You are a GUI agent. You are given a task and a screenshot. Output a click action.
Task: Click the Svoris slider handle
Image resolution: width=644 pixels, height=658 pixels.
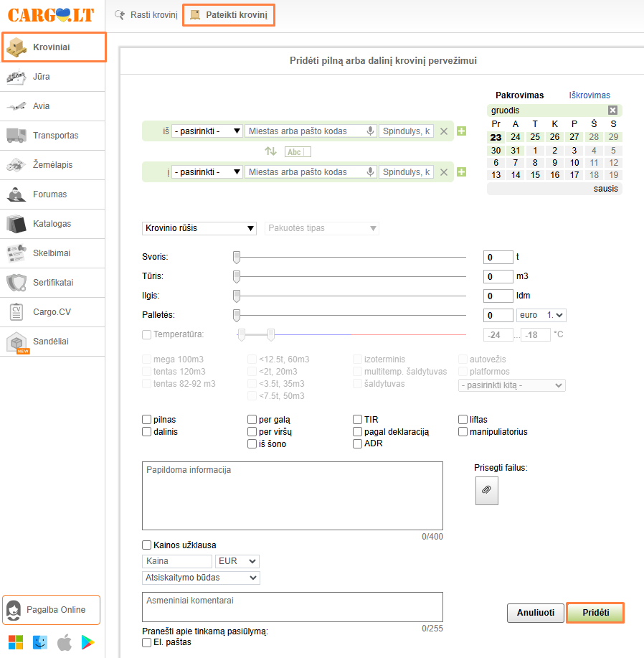(x=236, y=257)
